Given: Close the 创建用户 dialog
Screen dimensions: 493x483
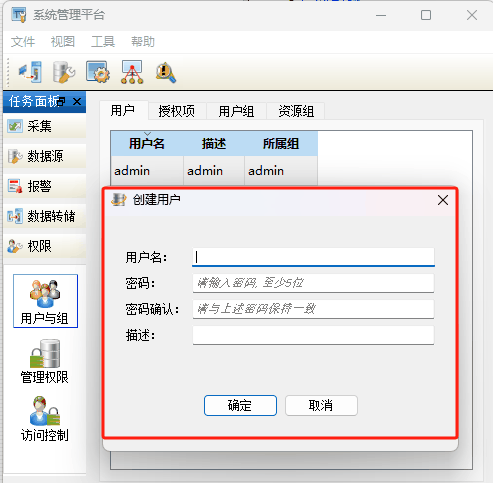Looking at the screenshot, I should point(443,200).
